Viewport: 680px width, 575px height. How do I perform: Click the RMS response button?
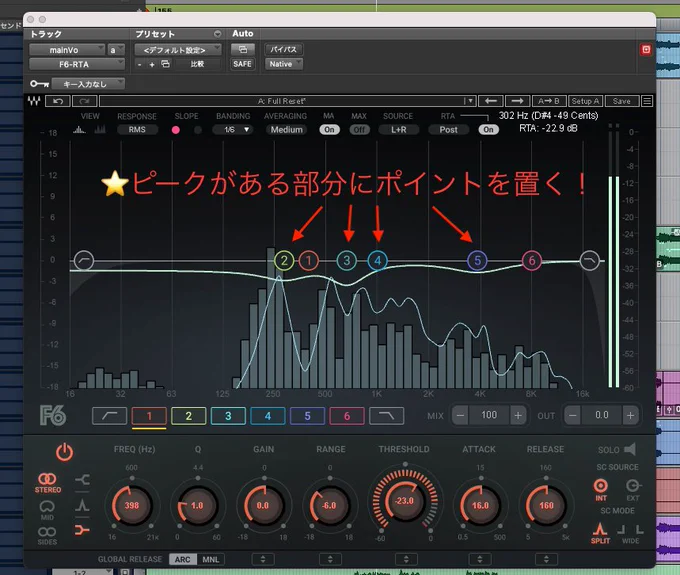click(x=137, y=129)
